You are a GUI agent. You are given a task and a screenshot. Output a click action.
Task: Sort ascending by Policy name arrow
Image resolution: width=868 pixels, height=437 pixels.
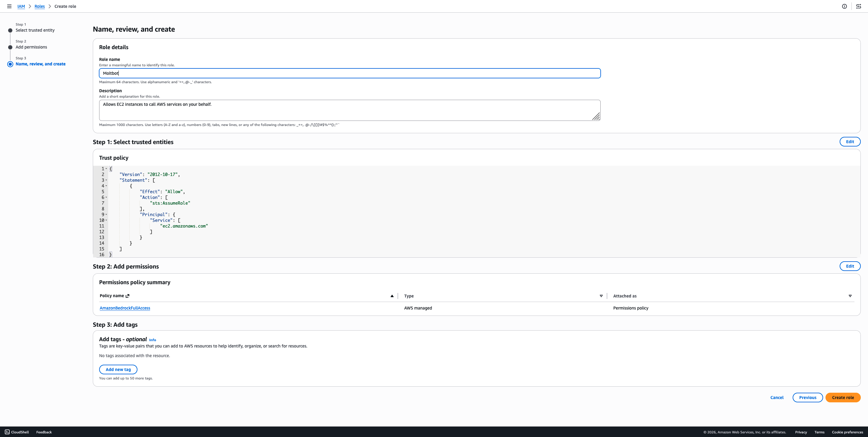point(392,296)
